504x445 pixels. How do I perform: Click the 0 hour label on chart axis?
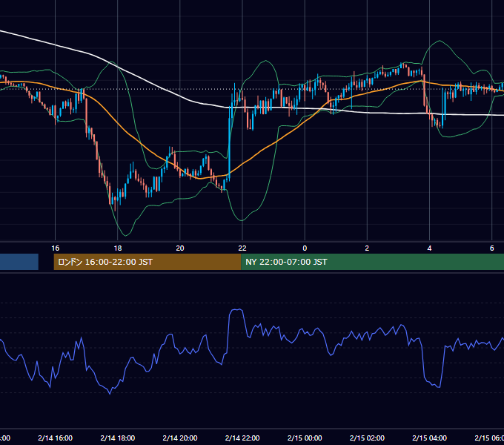[x=305, y=248]
